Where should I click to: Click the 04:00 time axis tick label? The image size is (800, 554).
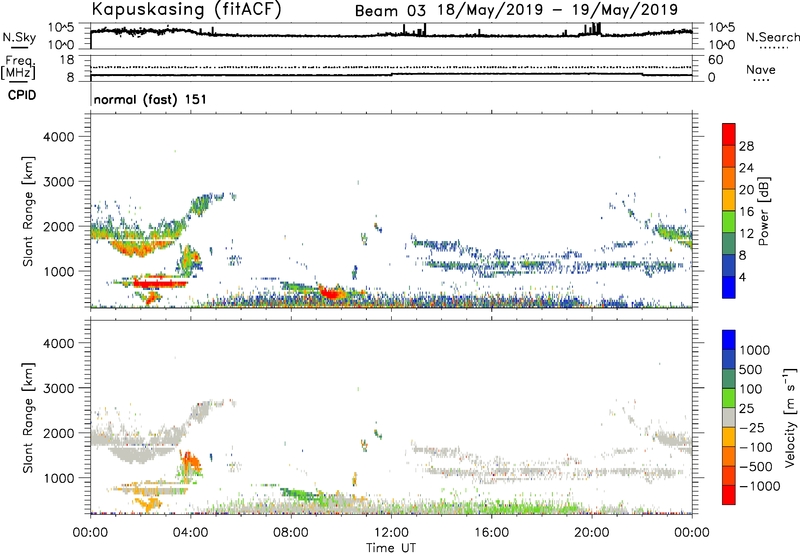coord(191,533)
